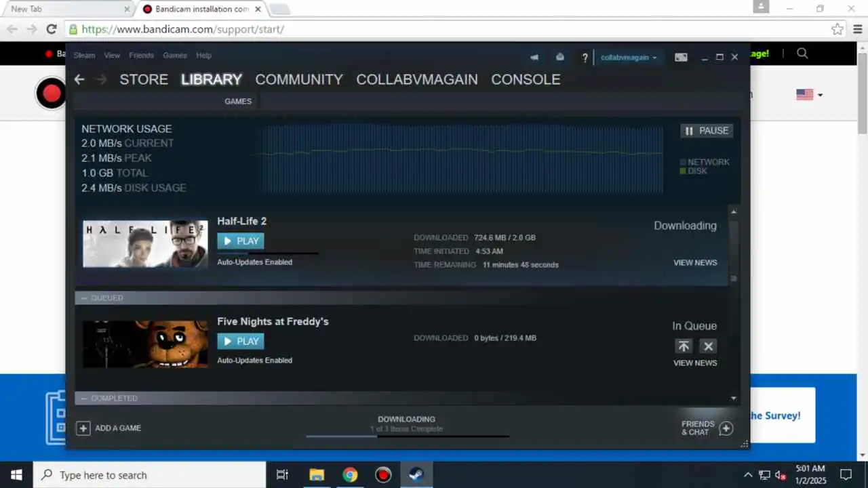Click Steam icon in the taskbar

pyautogui.click(x=416, y=474)
